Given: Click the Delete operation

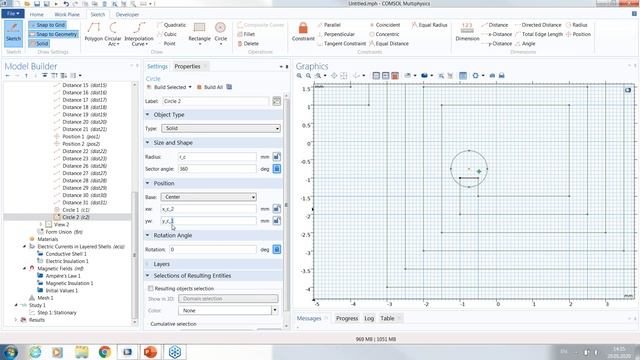Looking at the screenshot, I should (x=248, y=44).
